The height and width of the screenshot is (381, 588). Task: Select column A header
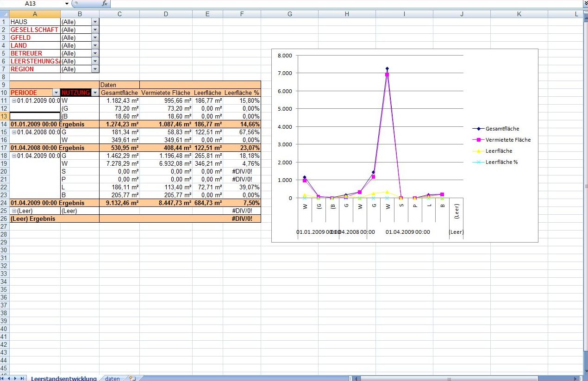click(x=35, y=14)
